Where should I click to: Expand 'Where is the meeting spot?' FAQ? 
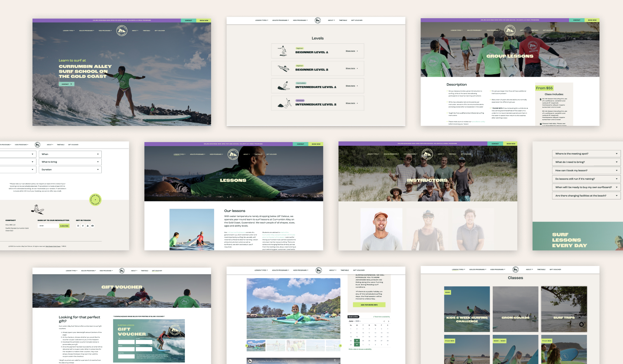tap(586, 154)
